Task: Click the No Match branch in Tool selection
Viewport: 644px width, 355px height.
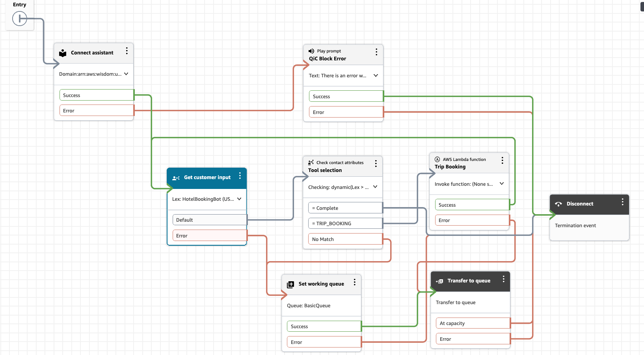Action: [x=345, y=239]
